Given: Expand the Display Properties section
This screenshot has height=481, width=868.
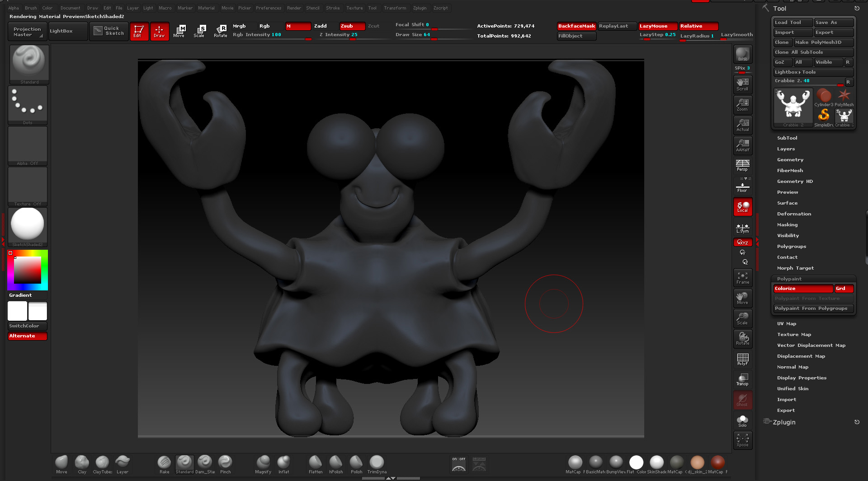Looking at the screenshot, I should 802,378.
